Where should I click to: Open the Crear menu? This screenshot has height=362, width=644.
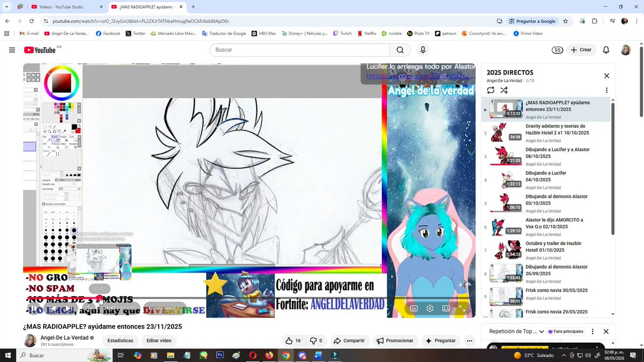581,50
